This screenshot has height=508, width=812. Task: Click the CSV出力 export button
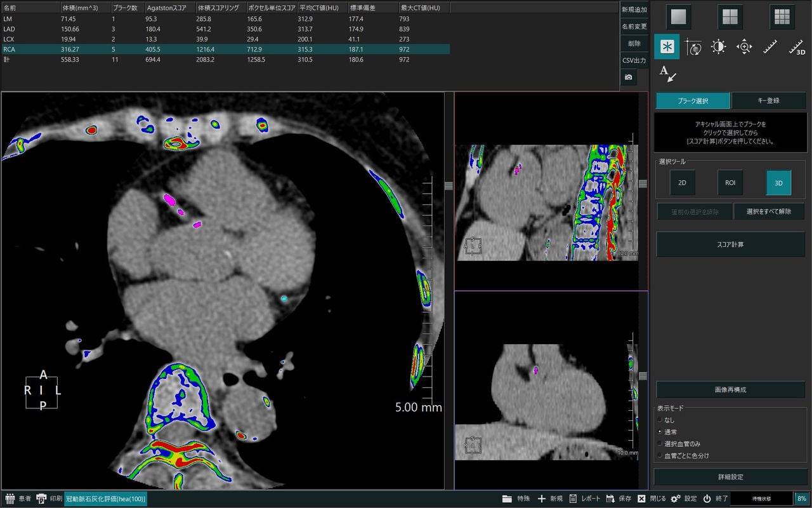coord(634,60)
